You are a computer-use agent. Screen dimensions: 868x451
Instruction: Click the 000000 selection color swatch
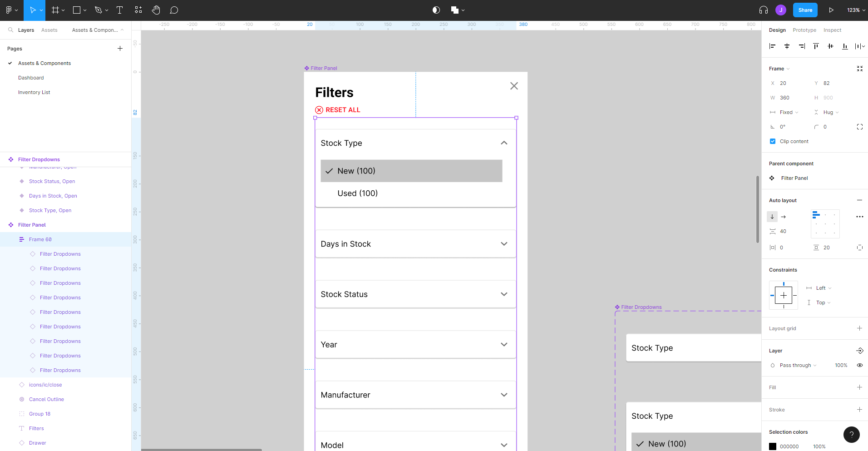coord(773,446)
